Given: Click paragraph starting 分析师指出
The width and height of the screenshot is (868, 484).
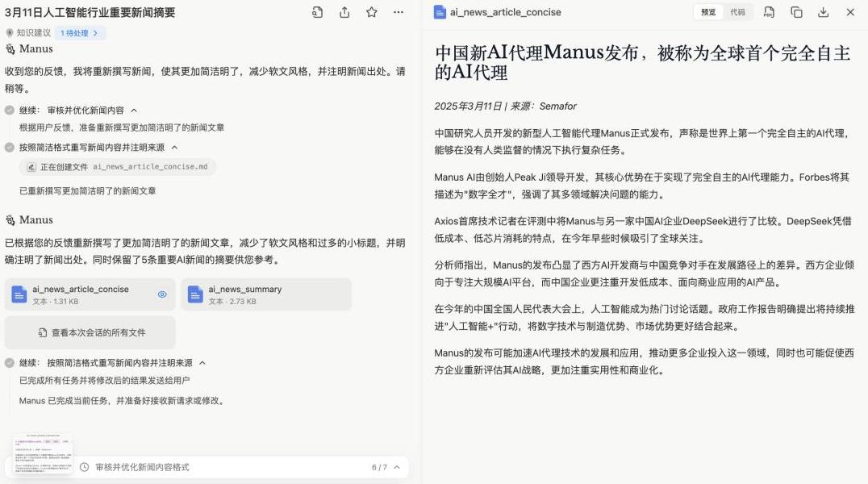Looking at the screenshot, I should (644, 273).
